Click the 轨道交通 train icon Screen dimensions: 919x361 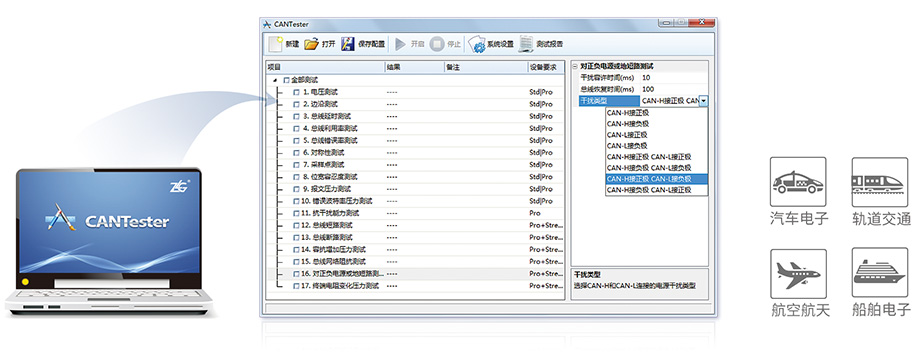(881, 182)
